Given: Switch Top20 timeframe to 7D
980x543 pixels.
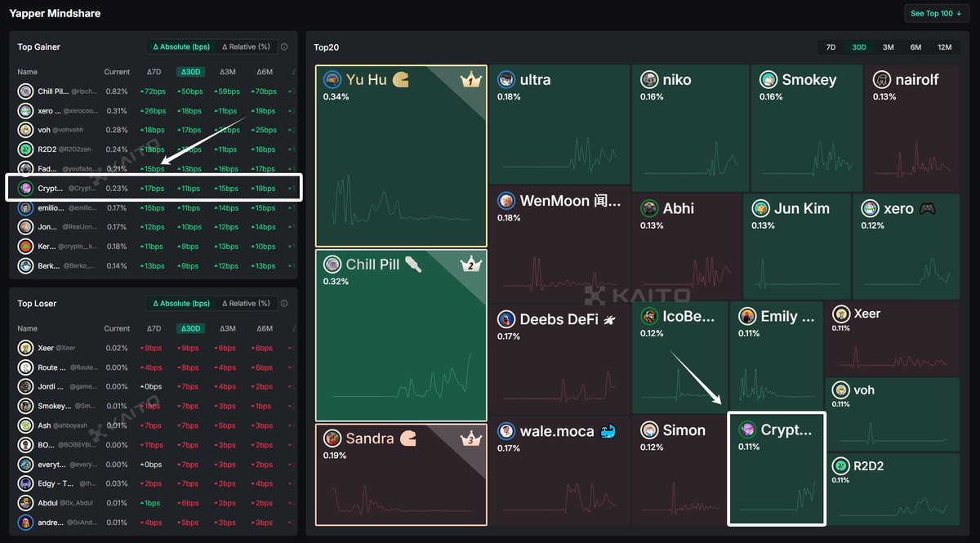Looking at the screenshot, I should click(831, 47).
